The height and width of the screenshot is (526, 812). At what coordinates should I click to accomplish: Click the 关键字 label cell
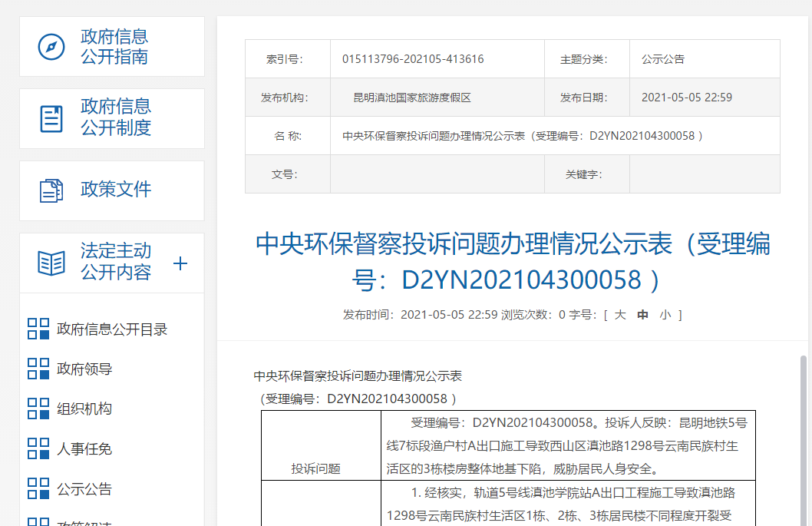pos(586,174)
